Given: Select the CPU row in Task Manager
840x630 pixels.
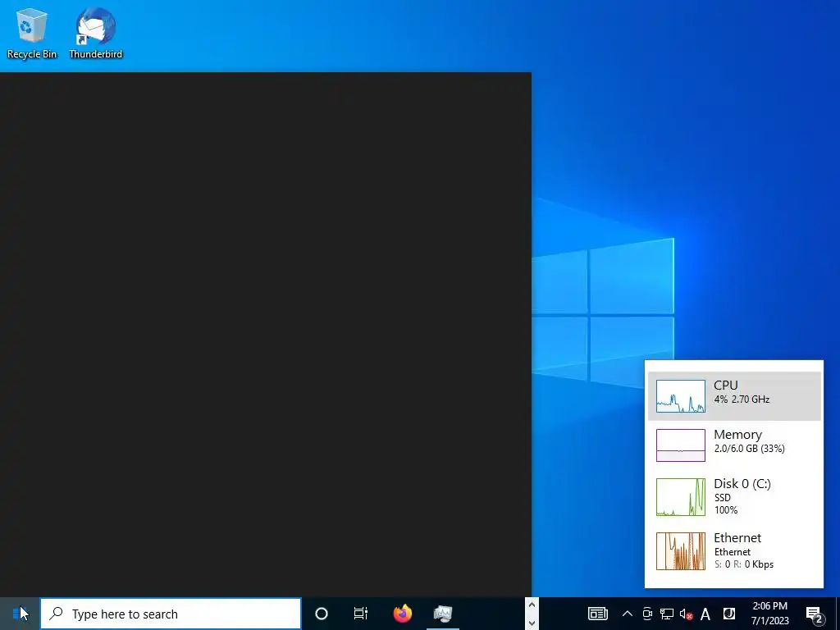Looking at the screenshot, I should (x=734, y=396).
